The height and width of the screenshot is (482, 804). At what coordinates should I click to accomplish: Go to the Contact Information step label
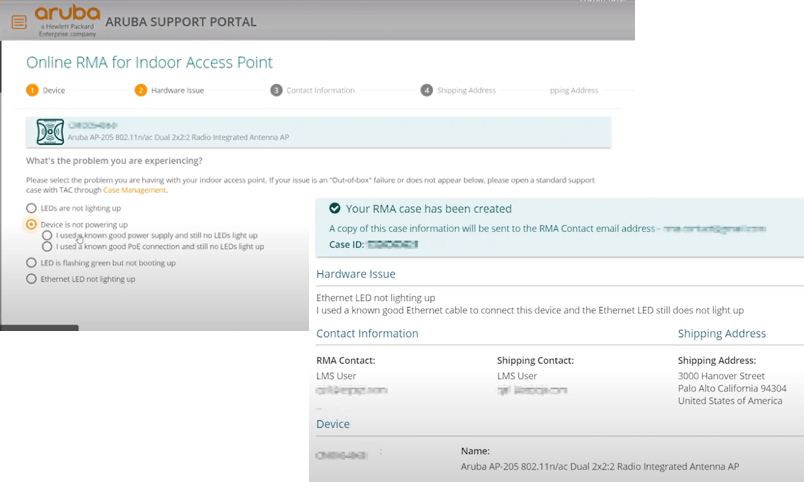pos(320,90)
